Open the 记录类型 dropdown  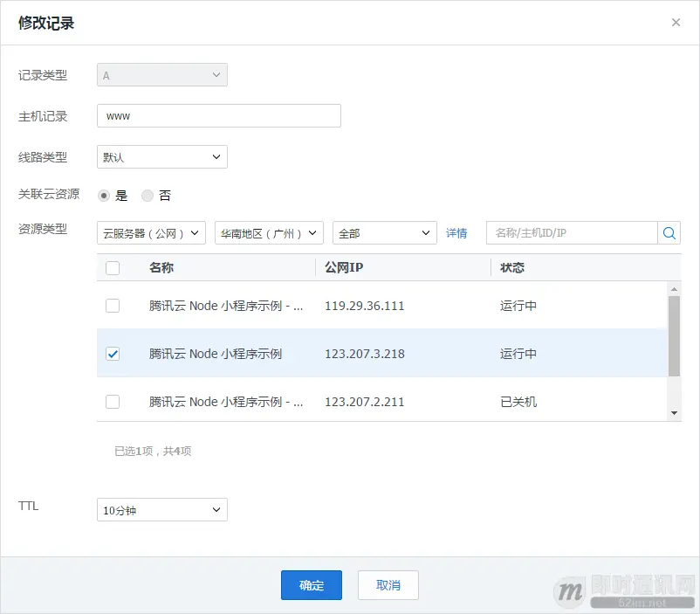[x=161, y=74]
